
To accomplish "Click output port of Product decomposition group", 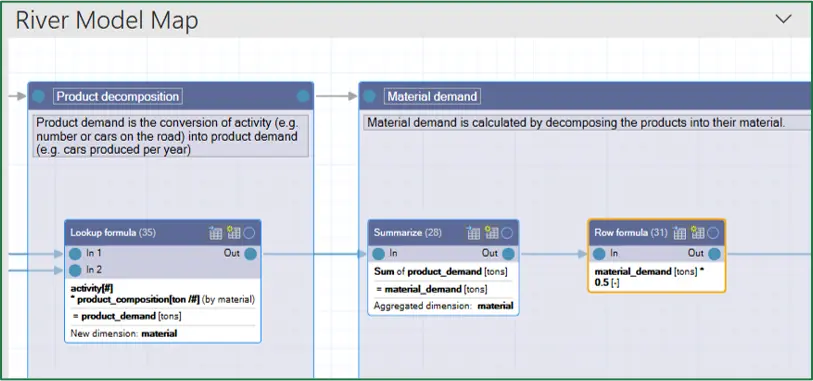I will (303, 96).
